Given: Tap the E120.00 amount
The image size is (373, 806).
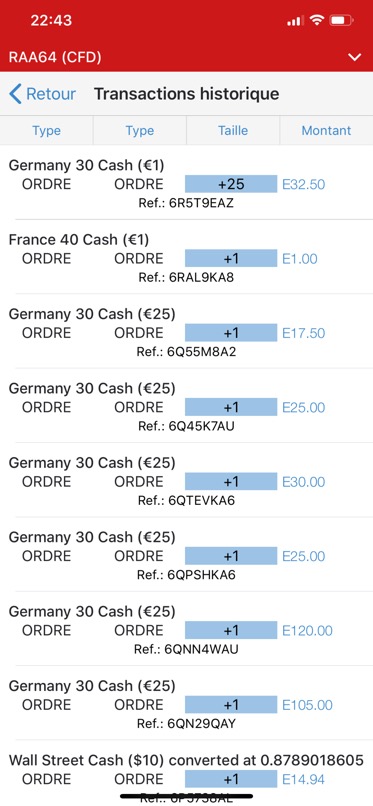Looking at the screenshot, I should pos(307,630).
